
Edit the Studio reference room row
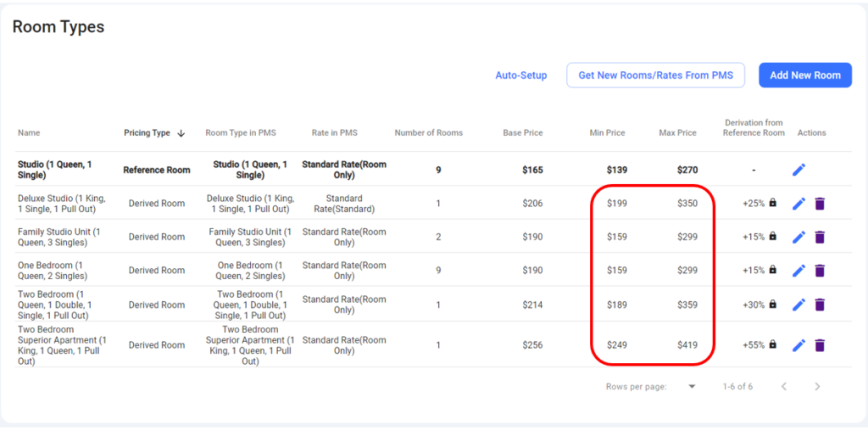click(798, 170)
